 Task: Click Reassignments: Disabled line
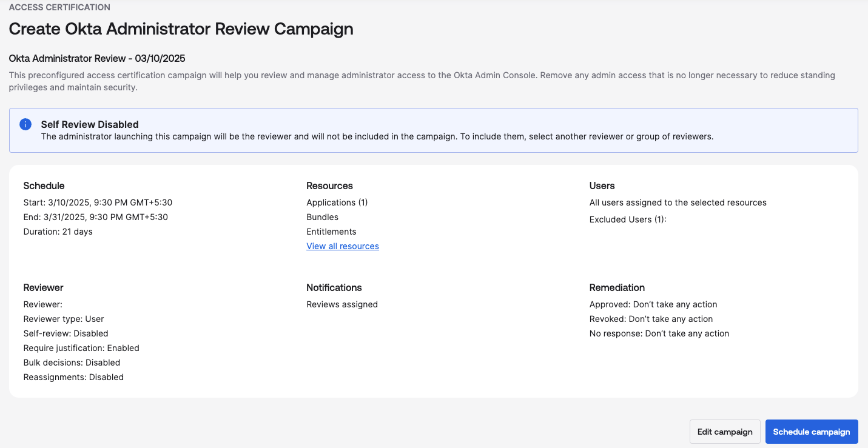click(73, 377)
